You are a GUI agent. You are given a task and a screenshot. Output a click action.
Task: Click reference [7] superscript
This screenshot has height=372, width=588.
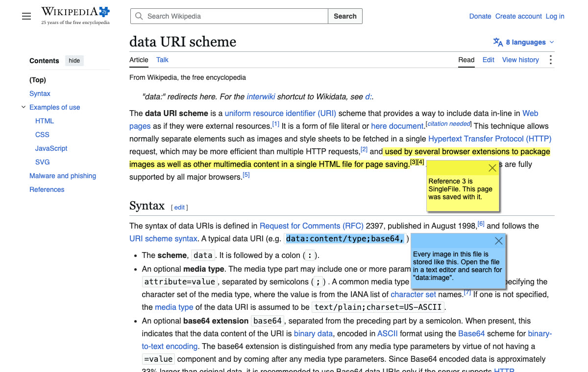[x=467, y=292]
